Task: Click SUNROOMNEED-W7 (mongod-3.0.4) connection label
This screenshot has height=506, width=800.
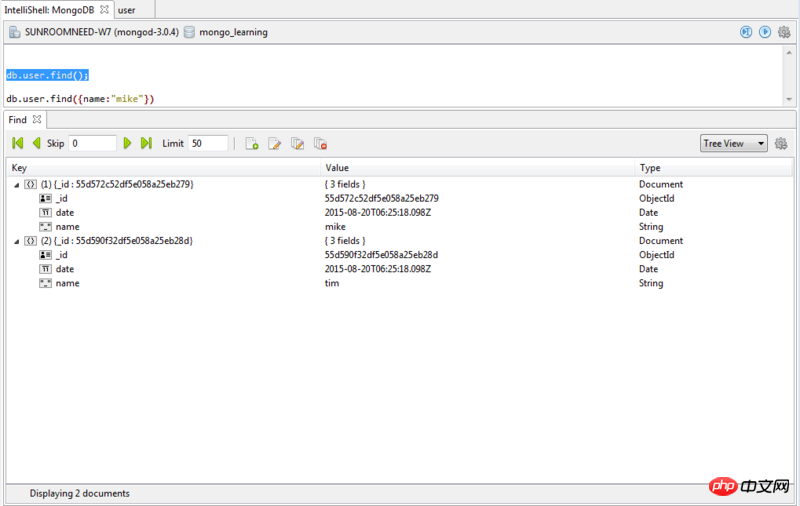Action: tap(102, 32)
